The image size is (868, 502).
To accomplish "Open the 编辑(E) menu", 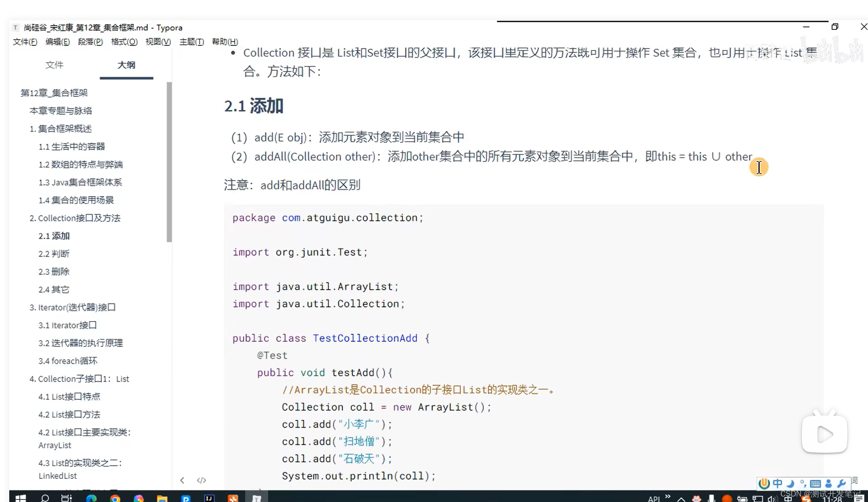I will click(58, 42).
